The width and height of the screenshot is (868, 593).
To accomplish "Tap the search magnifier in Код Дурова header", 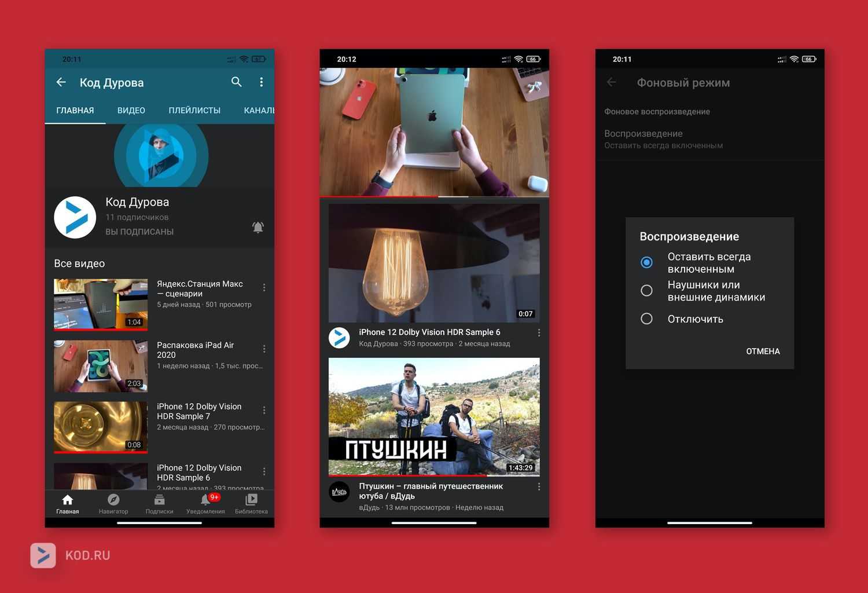I will 236,82.
